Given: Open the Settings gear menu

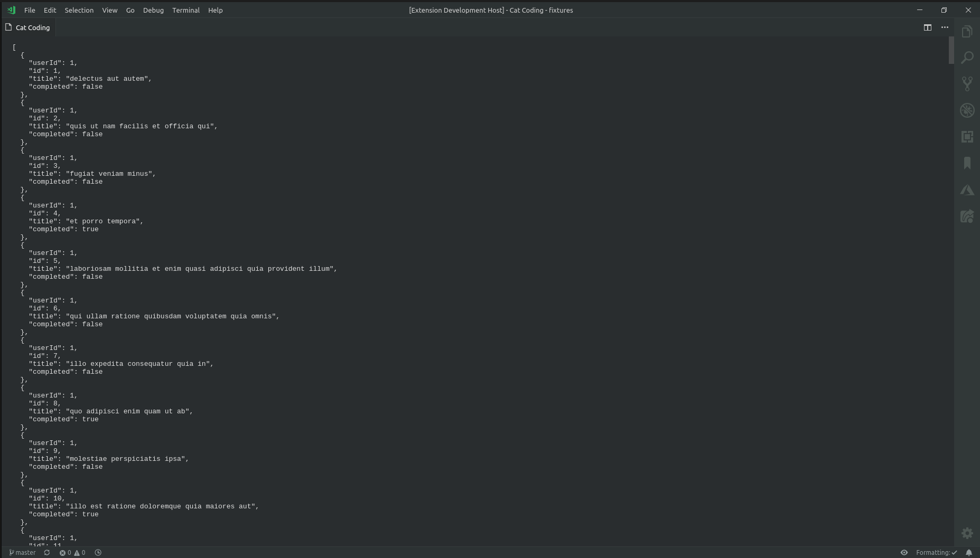Looking at the screenshot, I should click(967, 533).
